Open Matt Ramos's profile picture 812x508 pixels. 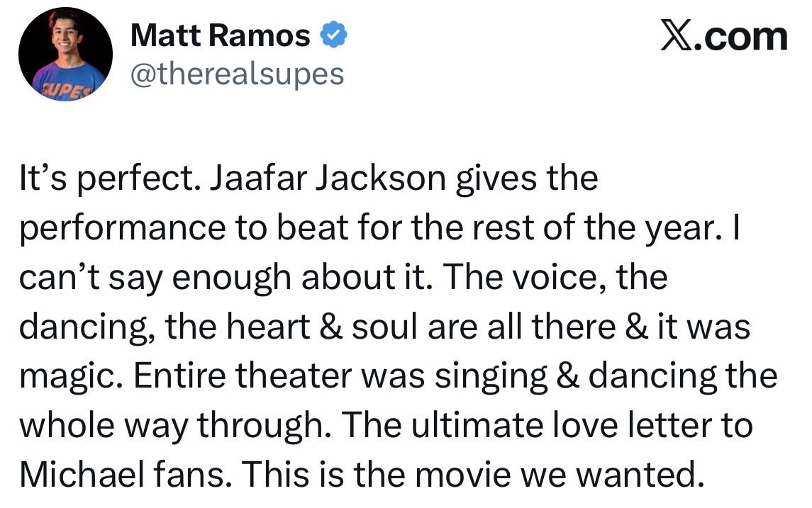pos(66,54)
